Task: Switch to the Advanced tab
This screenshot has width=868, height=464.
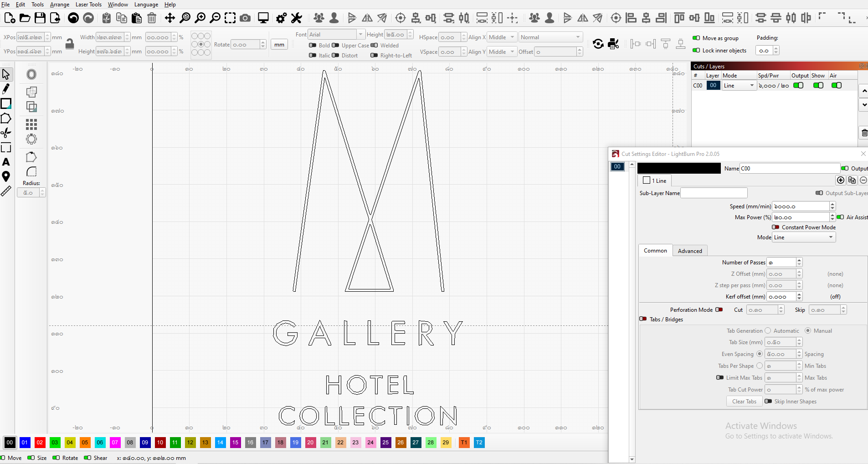Action: pos(690,251)
